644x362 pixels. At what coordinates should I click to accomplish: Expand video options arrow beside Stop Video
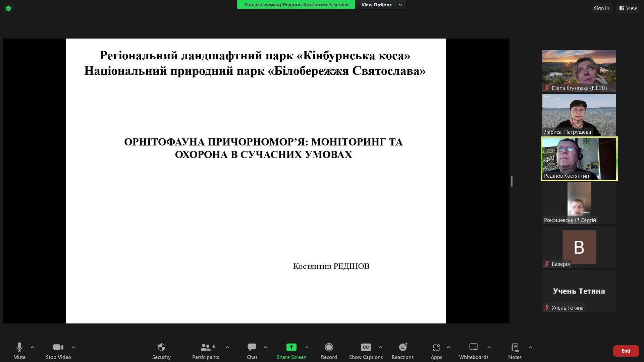(74, 347)
